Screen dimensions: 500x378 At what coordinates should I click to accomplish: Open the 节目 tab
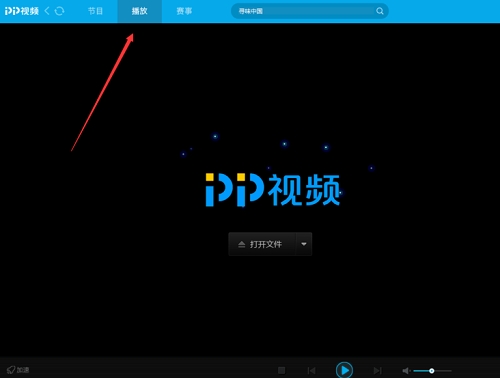click(x=95, y=11)
